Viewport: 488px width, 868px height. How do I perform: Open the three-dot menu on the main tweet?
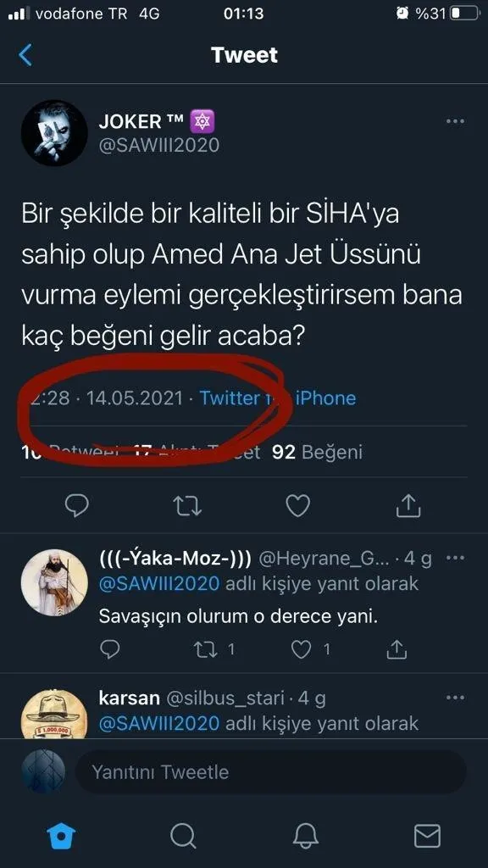(455, 121)
